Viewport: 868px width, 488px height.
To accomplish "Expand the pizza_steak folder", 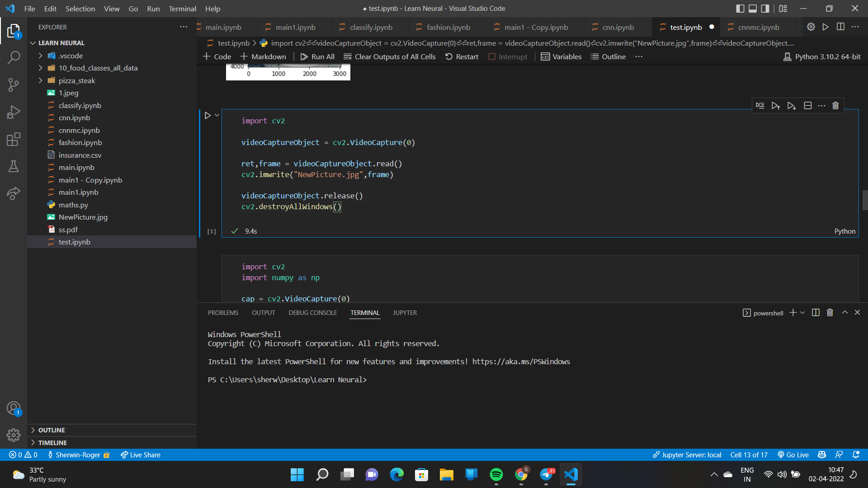I will 76,80.
